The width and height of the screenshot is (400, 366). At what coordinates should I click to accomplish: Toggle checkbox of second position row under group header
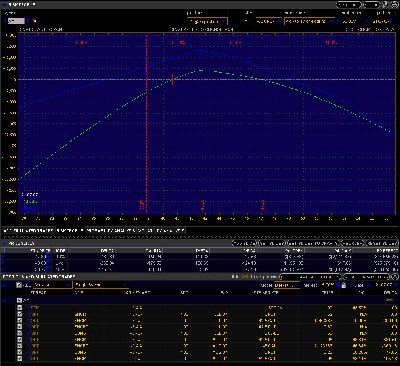coord(19,314)
